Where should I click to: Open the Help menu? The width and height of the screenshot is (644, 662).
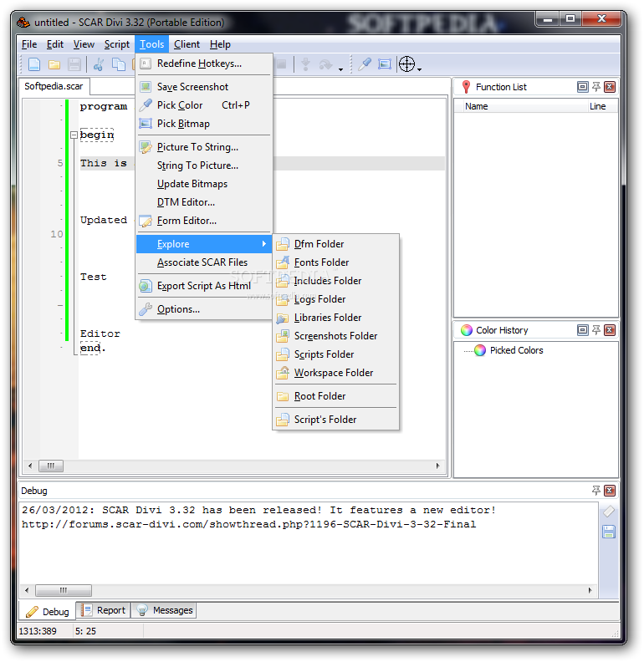coord(220,44)
